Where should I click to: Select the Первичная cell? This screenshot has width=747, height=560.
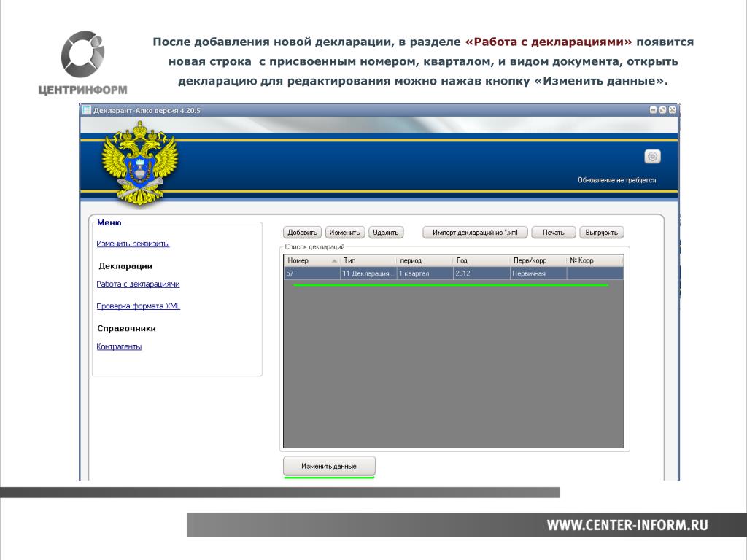point(538,273)
